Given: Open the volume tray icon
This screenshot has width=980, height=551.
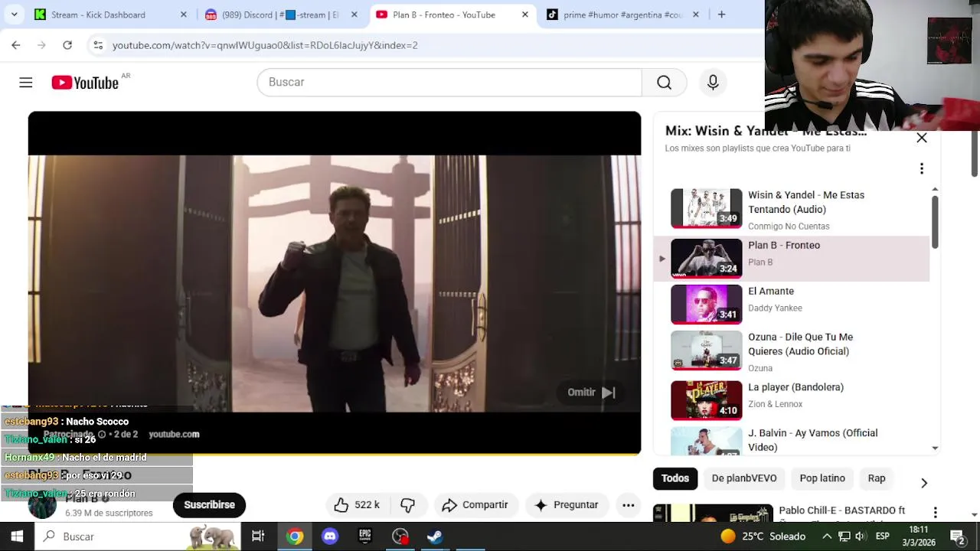Looking at the screenshot, I should coord(861,536).
